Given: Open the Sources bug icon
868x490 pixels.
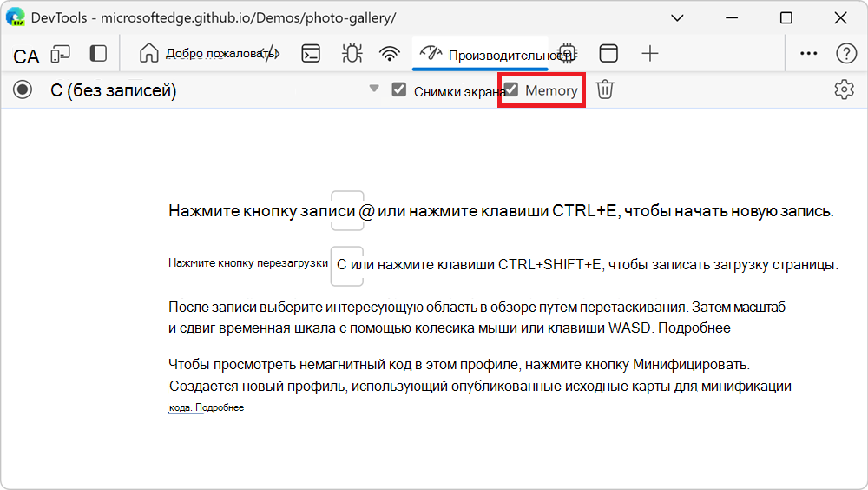Looking at the screenshot, I should pos(352,54).
